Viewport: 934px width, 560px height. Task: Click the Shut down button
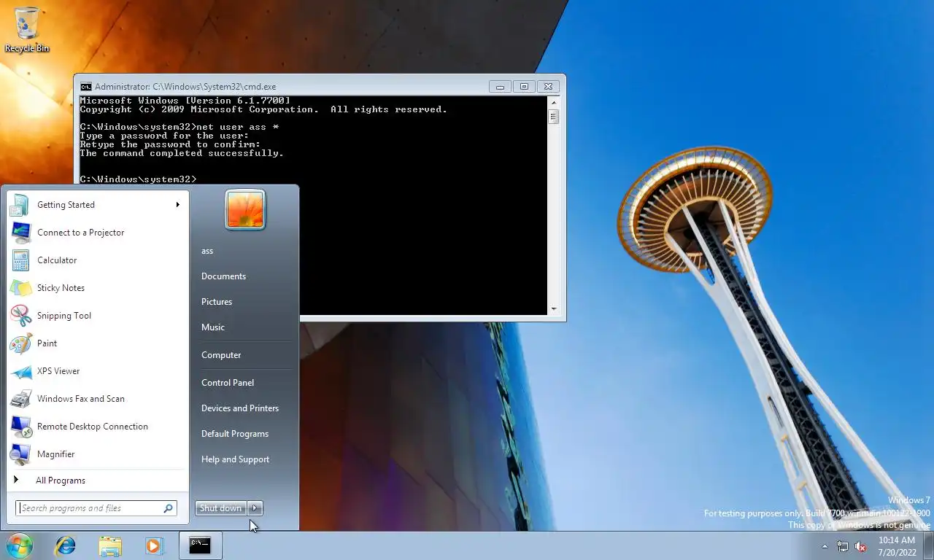[x=221, y=508]
